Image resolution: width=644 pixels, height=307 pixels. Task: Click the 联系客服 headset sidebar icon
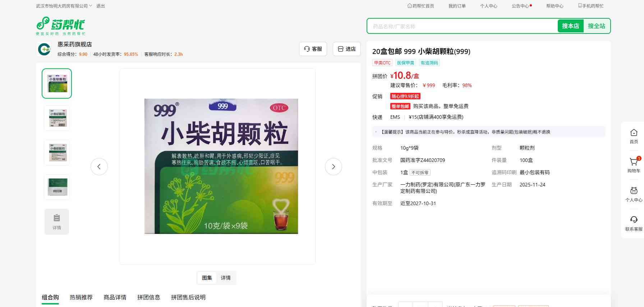[x=634, y=223]
